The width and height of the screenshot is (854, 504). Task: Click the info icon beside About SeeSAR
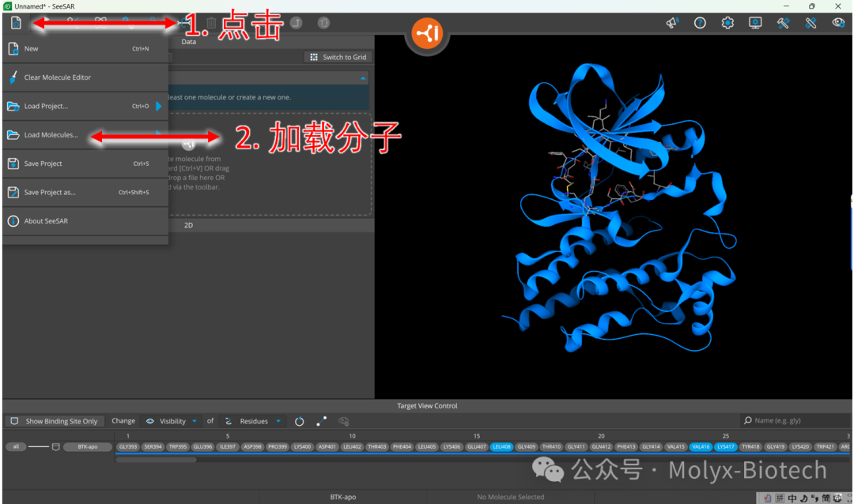coord(13,221)
